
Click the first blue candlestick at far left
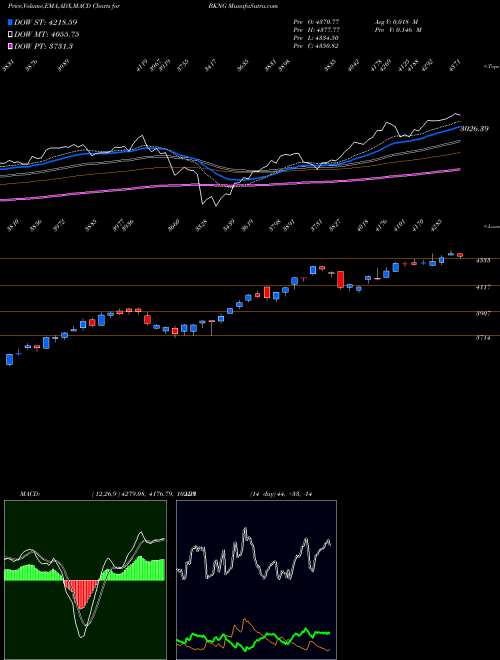tap(9, 359)
